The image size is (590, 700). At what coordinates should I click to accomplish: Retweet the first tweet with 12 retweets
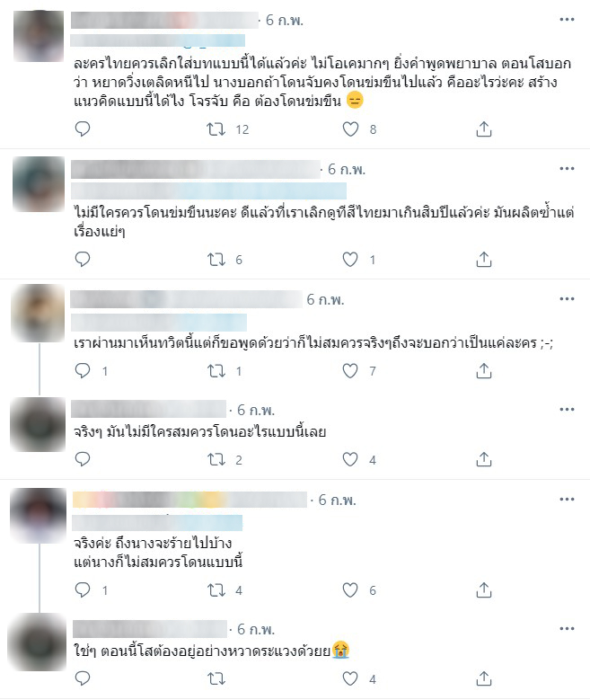pos(216,129)
